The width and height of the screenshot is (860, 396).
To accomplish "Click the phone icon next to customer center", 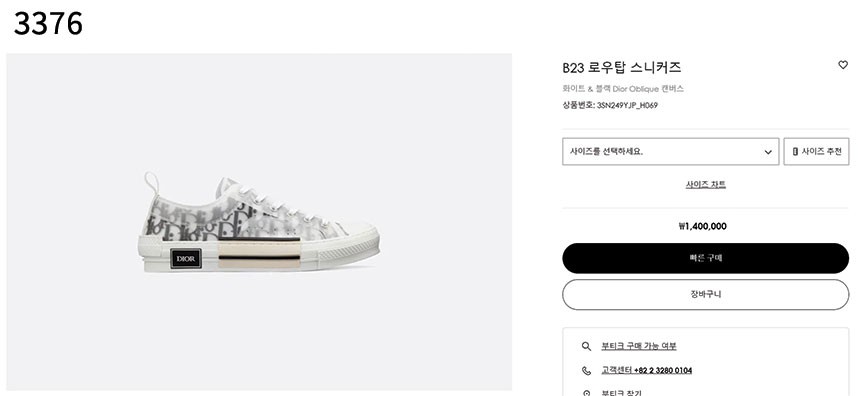I will tap(586, 371).
